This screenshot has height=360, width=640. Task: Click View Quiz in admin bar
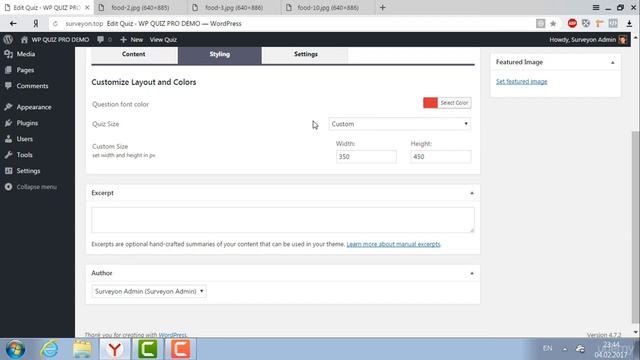[x=163, y=40]
